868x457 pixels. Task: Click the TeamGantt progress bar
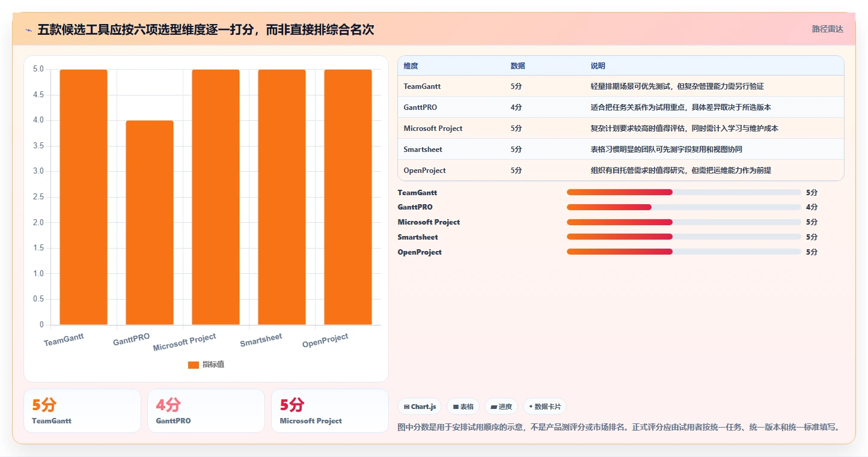coord(683,192)
